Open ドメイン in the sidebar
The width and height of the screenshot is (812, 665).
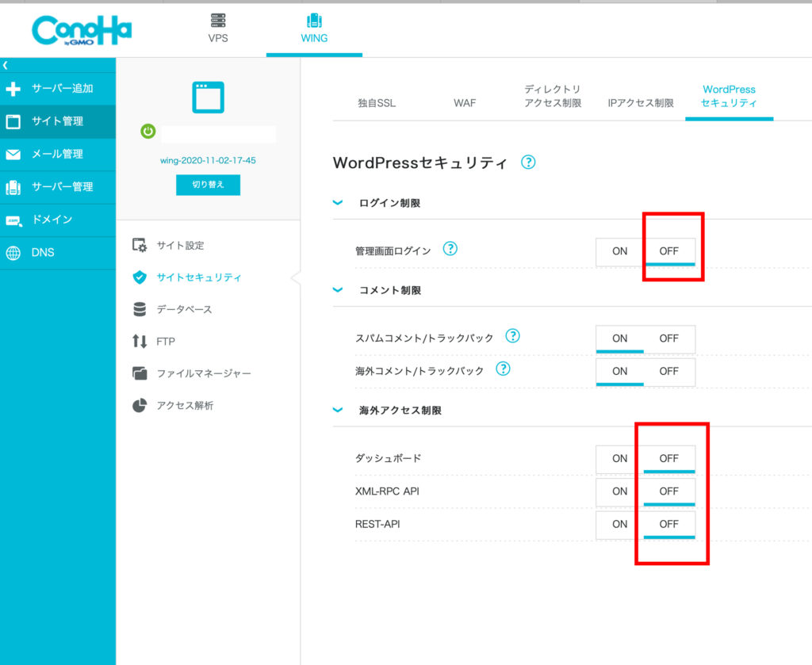(58, 220)
